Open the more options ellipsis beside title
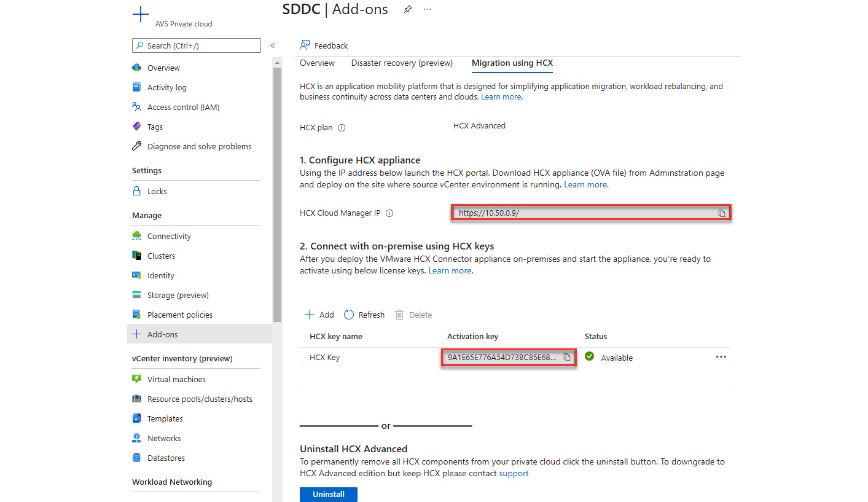This screenshot has height=502, width=868. [x=428, y=9]
